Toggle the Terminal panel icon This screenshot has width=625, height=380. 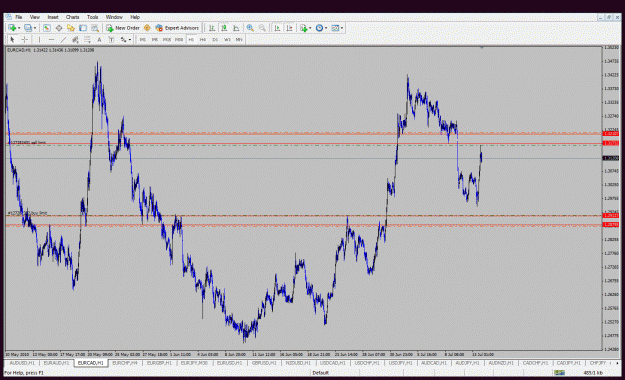83,28
